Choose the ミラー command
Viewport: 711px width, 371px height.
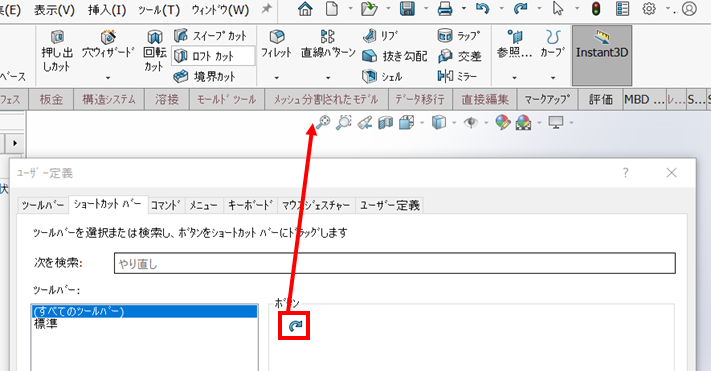point(458,76)
